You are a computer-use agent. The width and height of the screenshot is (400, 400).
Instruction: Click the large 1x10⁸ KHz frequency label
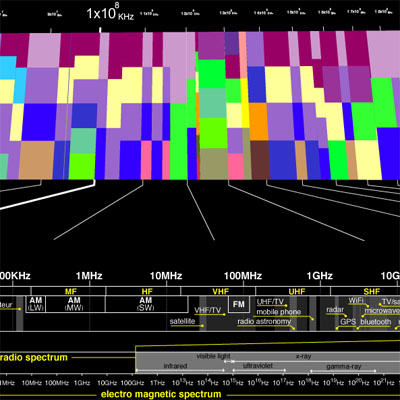pos(110,13)
